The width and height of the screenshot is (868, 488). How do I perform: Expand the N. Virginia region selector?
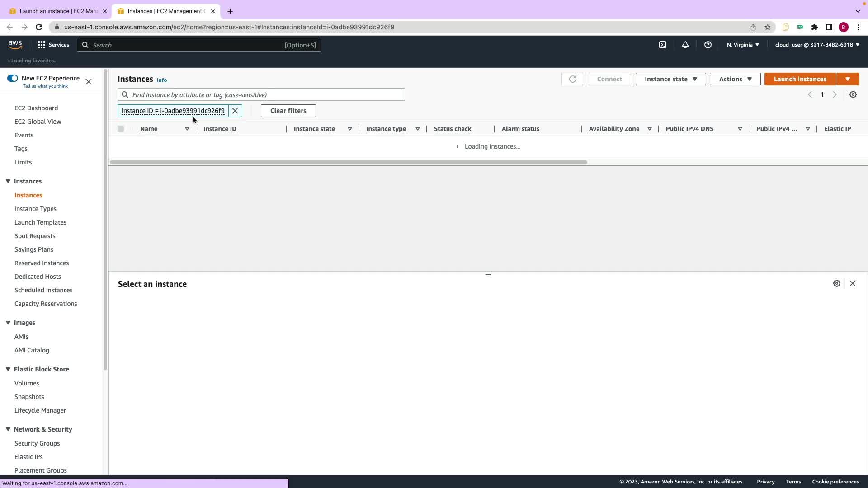point(743,45)
